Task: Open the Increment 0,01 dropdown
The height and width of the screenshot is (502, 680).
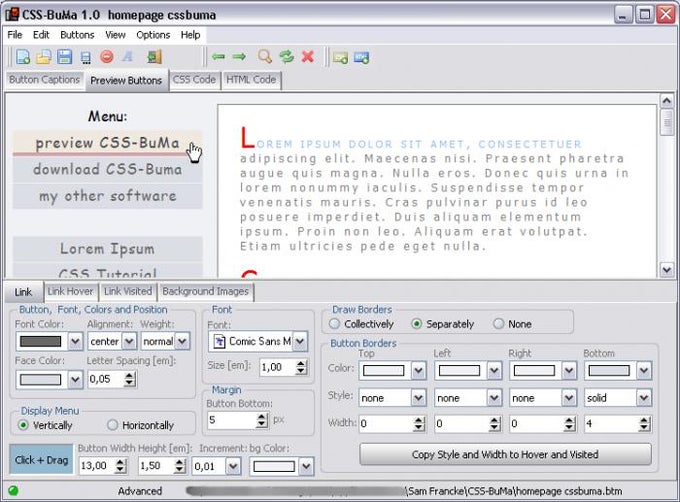Action: click(233, 466)
